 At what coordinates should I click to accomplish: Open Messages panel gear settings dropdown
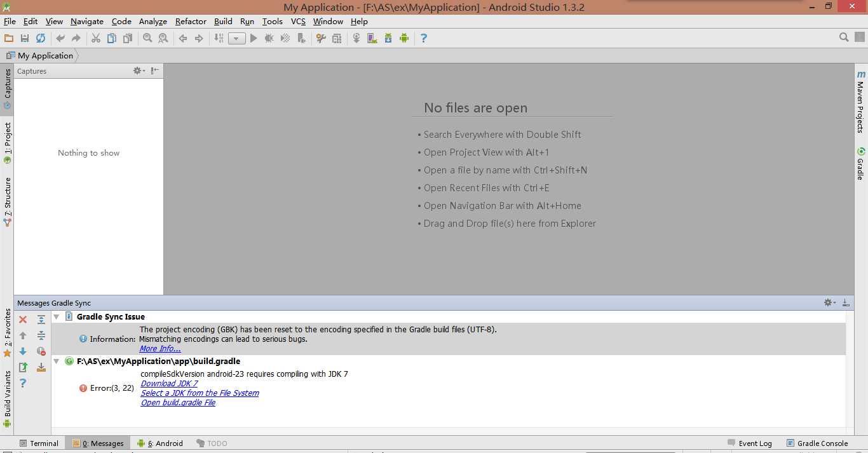829,302
